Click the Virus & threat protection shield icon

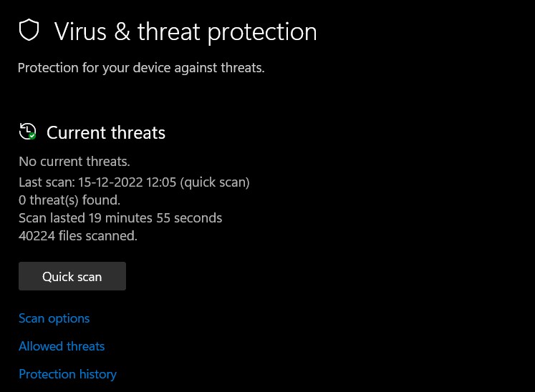[29, 31]
